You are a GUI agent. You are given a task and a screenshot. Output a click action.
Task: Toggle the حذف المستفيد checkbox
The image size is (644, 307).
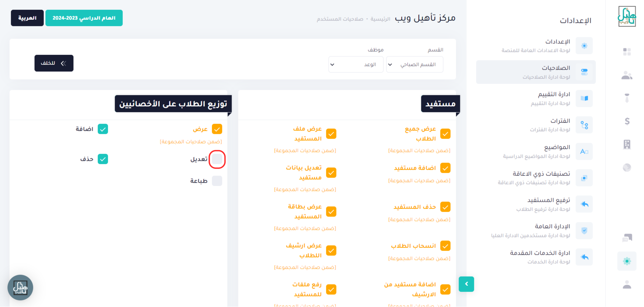point(445,207)
